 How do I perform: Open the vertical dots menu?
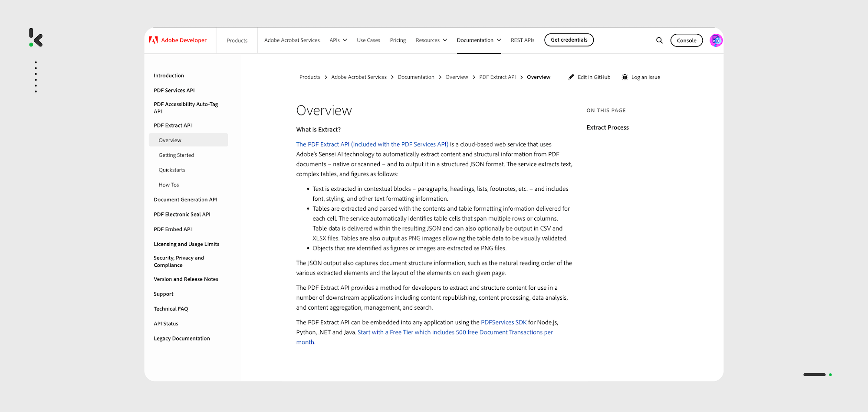click(x=36, y=77)
